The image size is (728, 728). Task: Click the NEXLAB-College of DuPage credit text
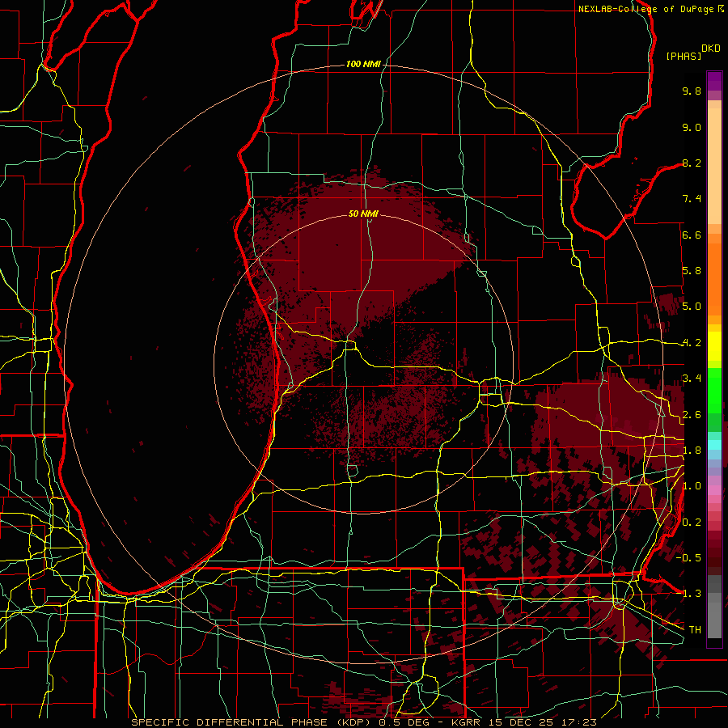coord(645,9)
